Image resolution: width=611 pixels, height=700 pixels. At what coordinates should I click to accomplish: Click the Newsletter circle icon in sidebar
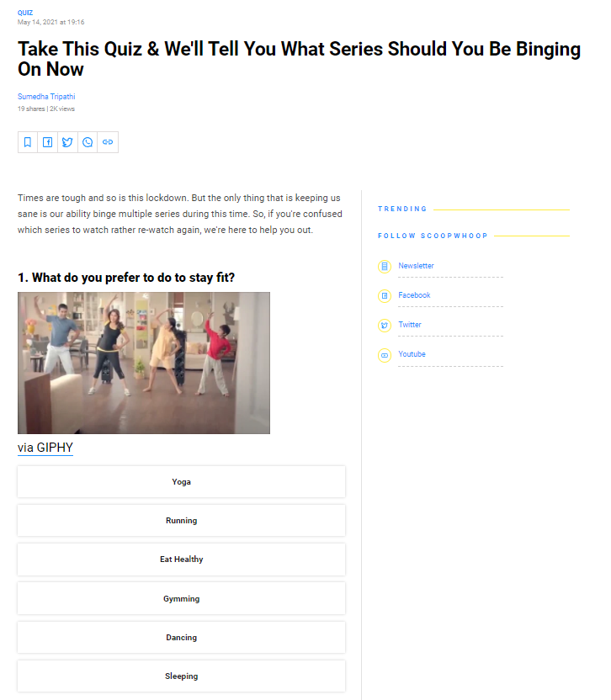[385, 266]
